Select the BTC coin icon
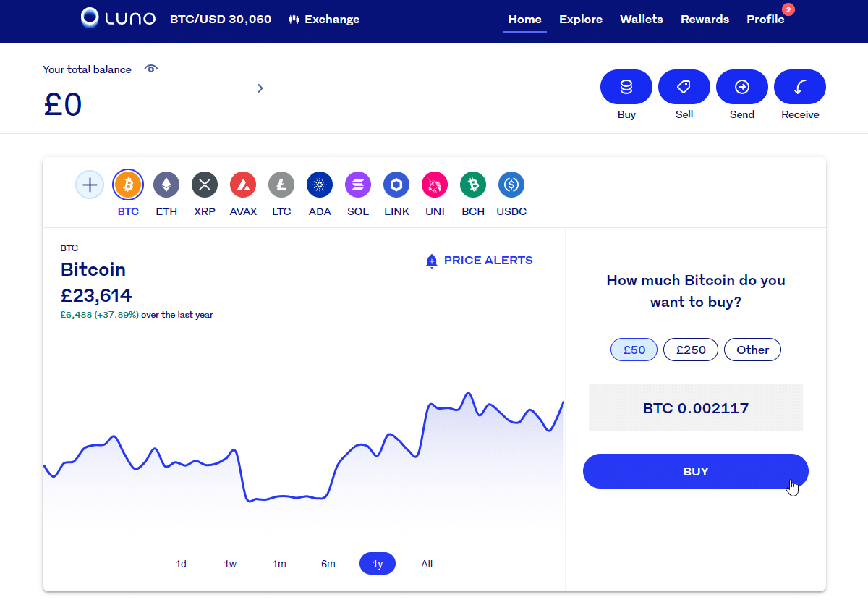 point(128,185)
